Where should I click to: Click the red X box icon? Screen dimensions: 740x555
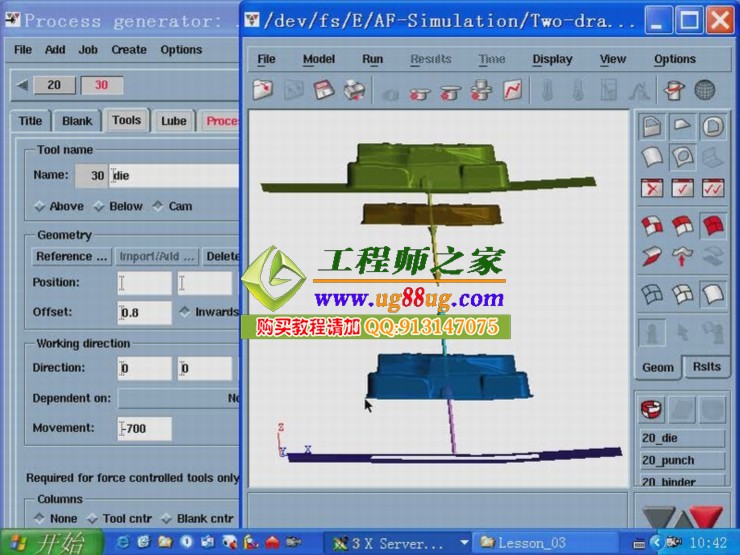pos(652,188)
